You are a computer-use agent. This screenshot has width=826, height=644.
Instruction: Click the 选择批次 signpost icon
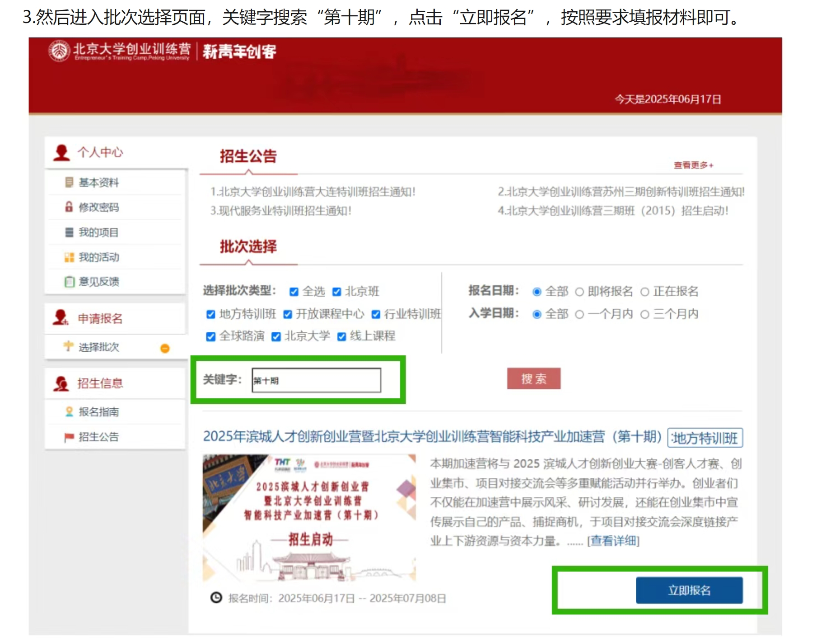[x=68, y=347]
